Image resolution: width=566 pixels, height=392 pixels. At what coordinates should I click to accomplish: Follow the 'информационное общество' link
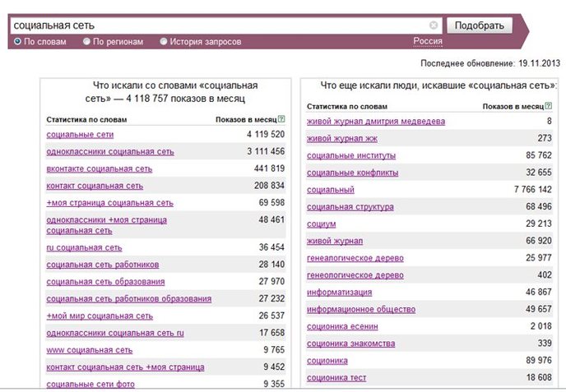click(361, 310)
